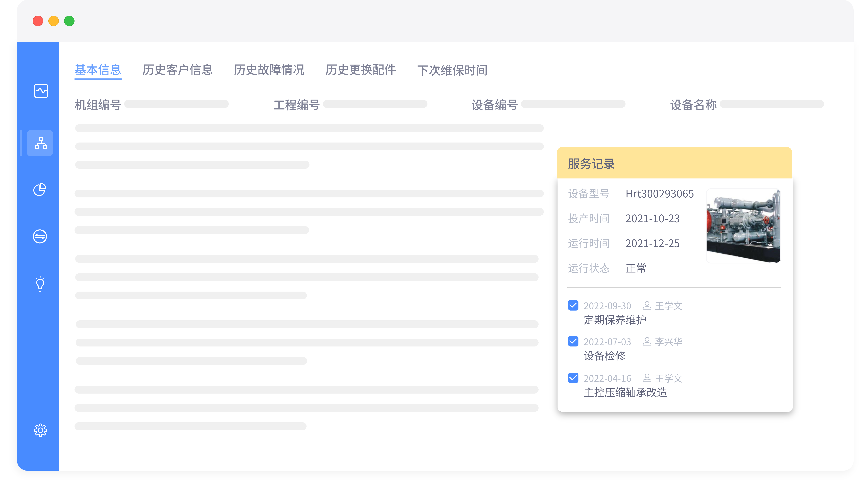Screen dimensions: 868x489
Task: Click the date 2022-07-03
Action: click(x=607, y=342)
